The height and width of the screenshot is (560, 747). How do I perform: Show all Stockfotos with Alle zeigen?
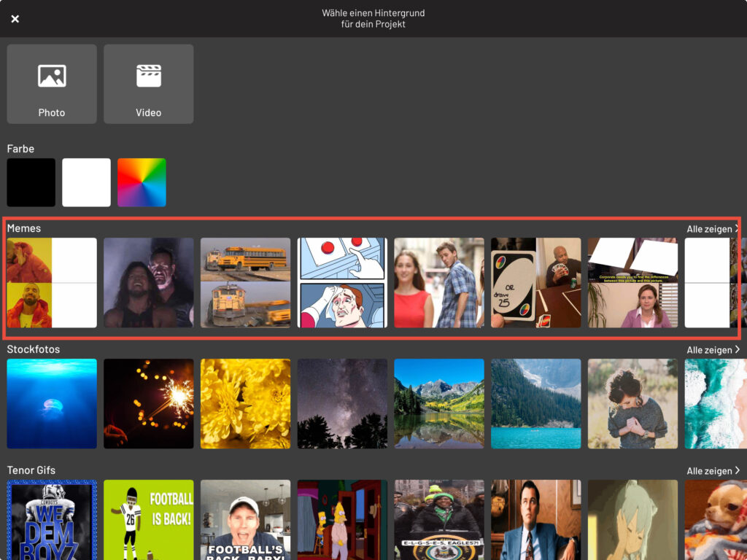click(x=713, y=350)
